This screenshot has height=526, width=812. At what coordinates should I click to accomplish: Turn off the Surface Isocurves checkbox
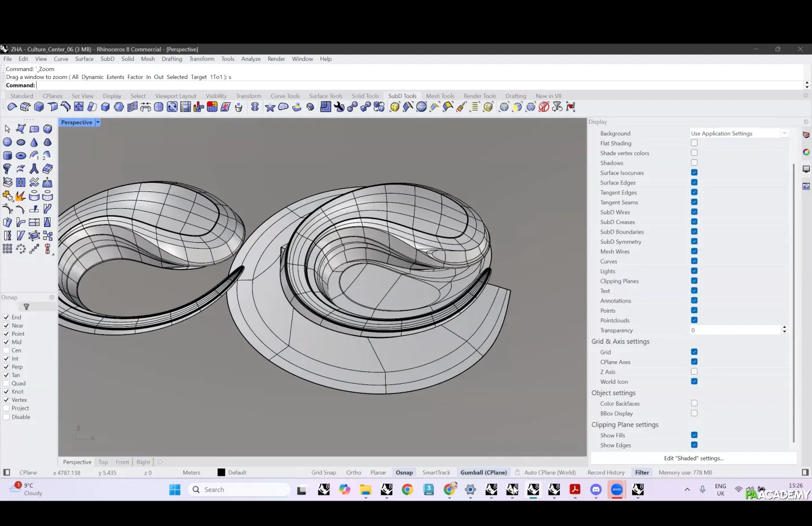[694, 173]
